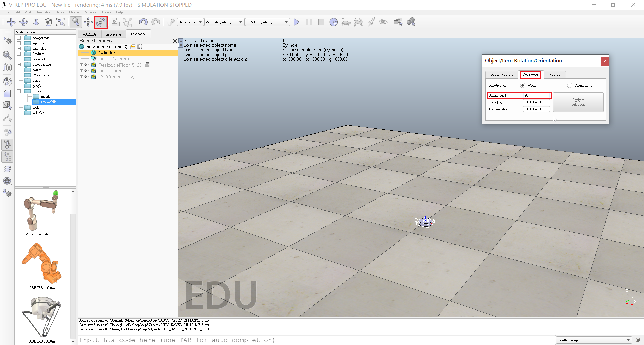The width and height of the screenshot is (644, 345).
Task: Expand the infrastructure folder
Action: click(19, 65)
